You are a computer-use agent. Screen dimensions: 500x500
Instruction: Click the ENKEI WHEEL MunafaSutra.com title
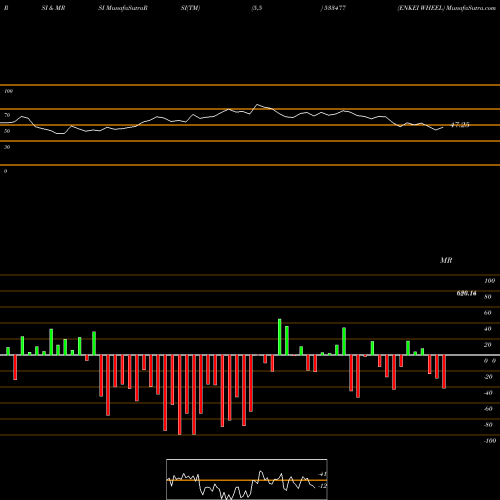tap(446, 8)
